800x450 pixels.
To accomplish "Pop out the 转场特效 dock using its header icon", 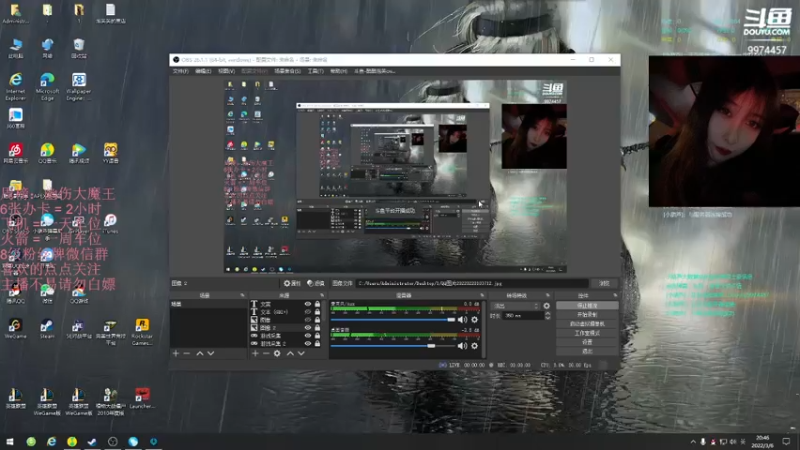I will [x=547, y=295].
